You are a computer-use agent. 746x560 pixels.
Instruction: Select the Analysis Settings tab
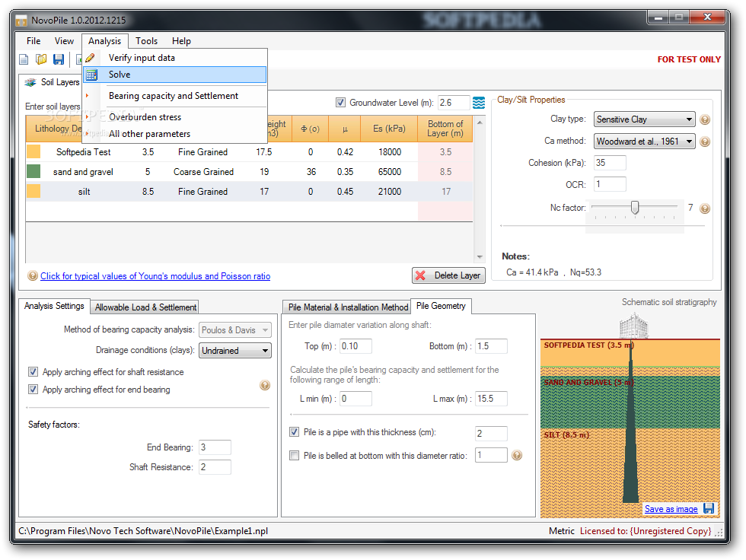54,306
